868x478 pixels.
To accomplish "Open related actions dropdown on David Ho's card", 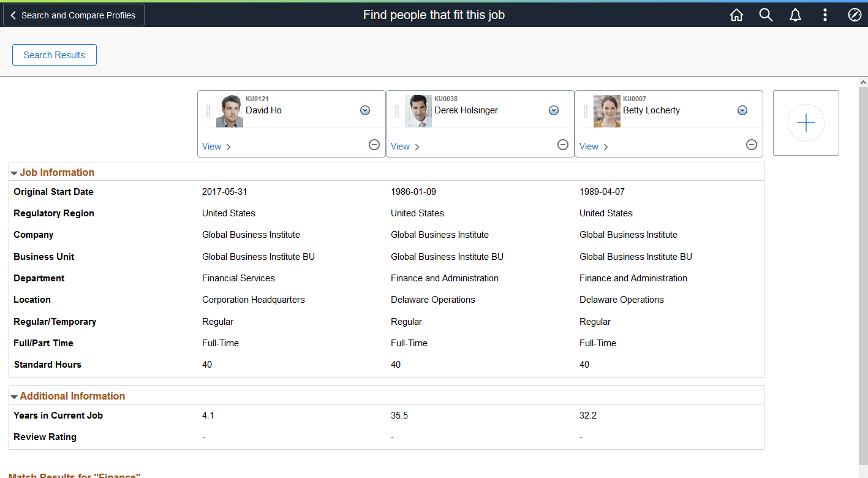I will (365, 110).
